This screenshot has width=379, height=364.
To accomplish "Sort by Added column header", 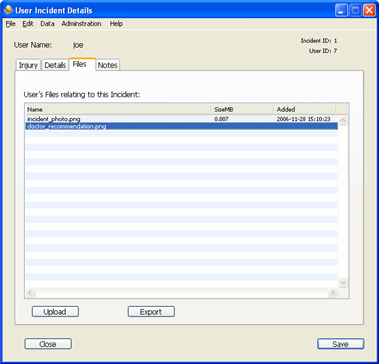I will [x=304, y=109].
